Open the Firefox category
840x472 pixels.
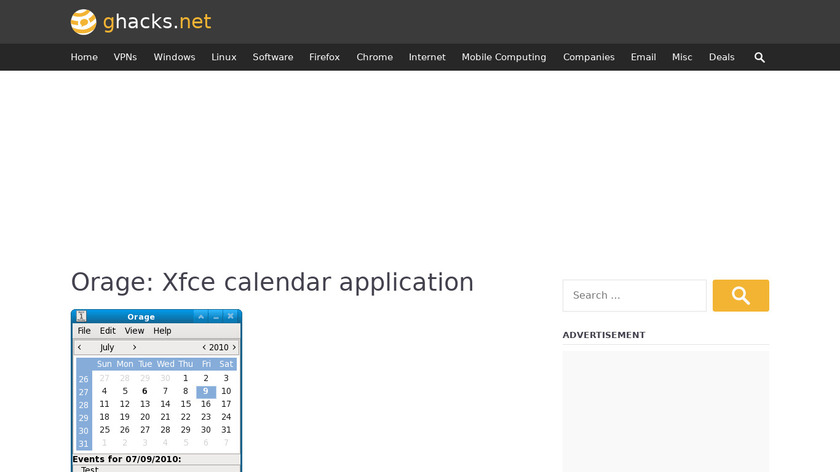pos(324,57)
